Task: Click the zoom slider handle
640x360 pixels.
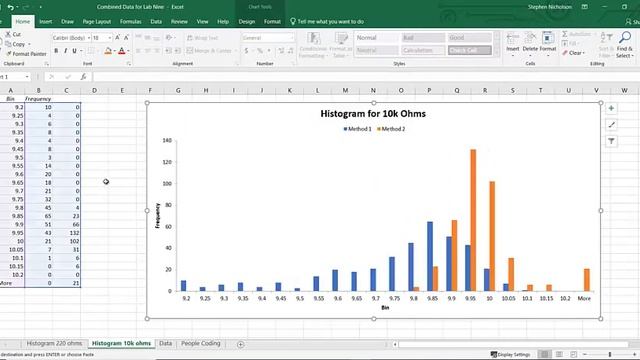Action: point(610,354)
